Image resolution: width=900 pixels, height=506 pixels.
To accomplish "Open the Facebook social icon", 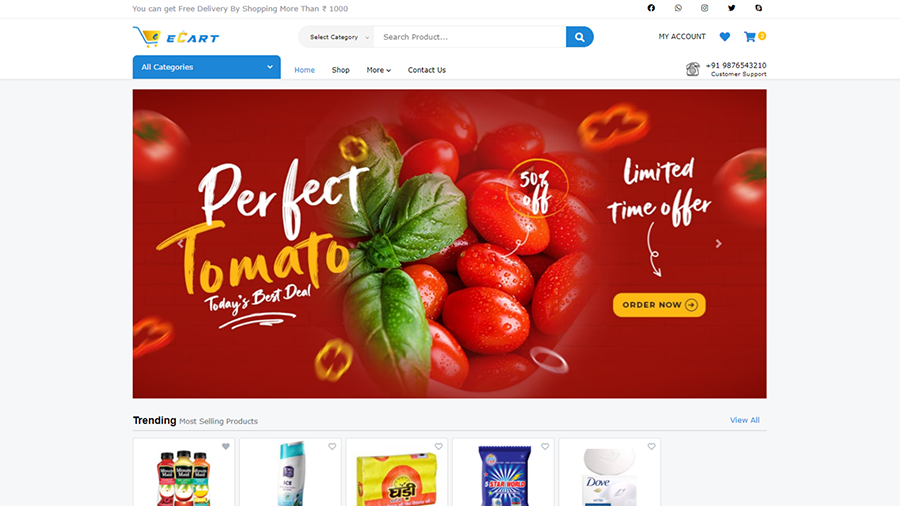I will 651,8.
